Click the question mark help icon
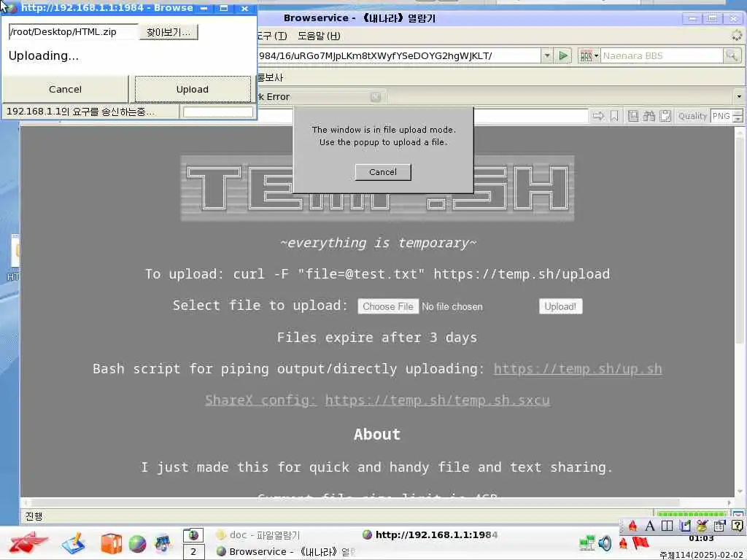The height and width of the screenshot is (560, 747). tap(737, 526)
